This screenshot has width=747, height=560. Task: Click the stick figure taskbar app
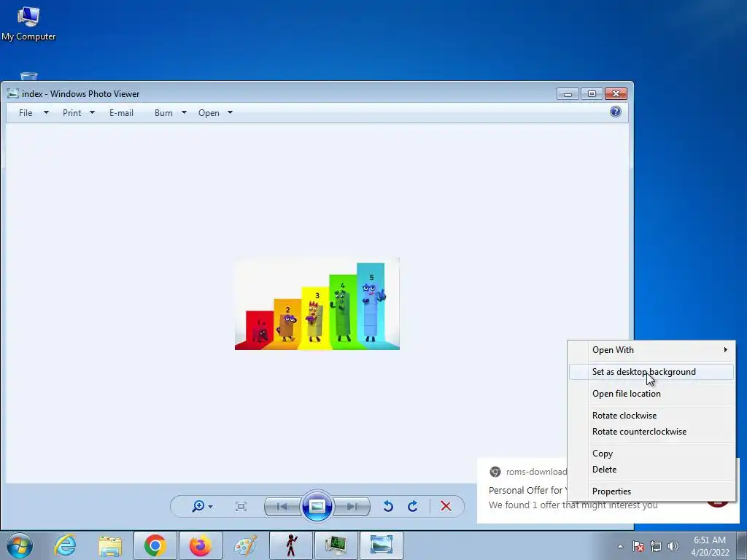pyautogui.click(x=291, y=545)
